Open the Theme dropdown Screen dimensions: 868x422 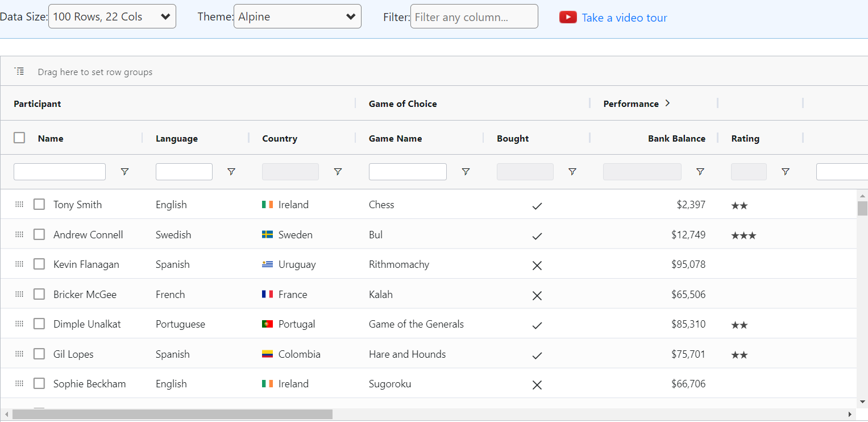[297, 16]
